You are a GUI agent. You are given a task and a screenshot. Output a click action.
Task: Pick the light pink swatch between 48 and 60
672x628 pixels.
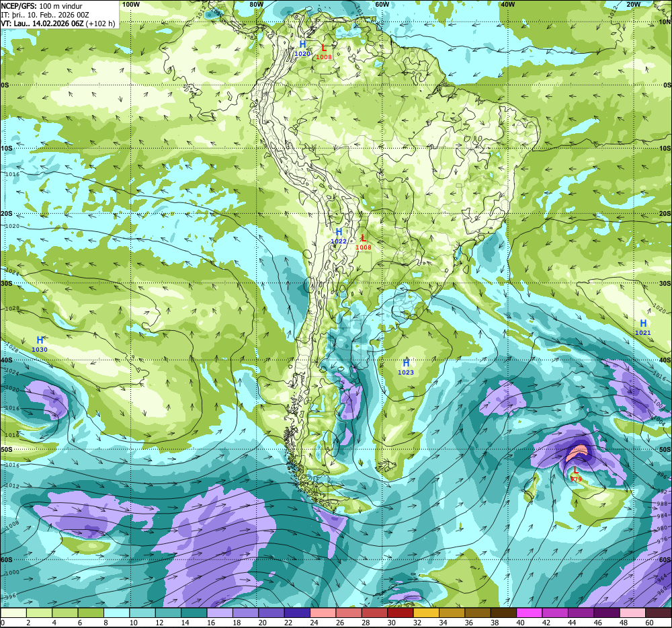tap(632, 613)
